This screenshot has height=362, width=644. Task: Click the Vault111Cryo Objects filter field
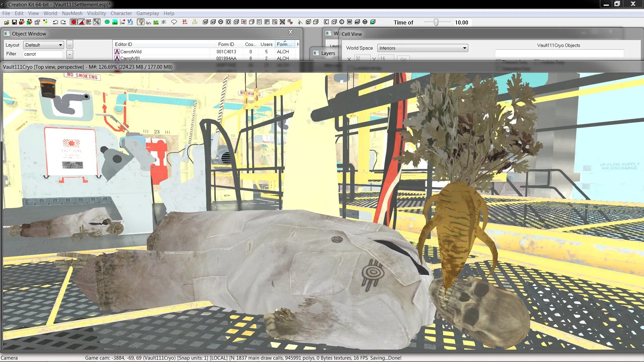pos(559,53)
